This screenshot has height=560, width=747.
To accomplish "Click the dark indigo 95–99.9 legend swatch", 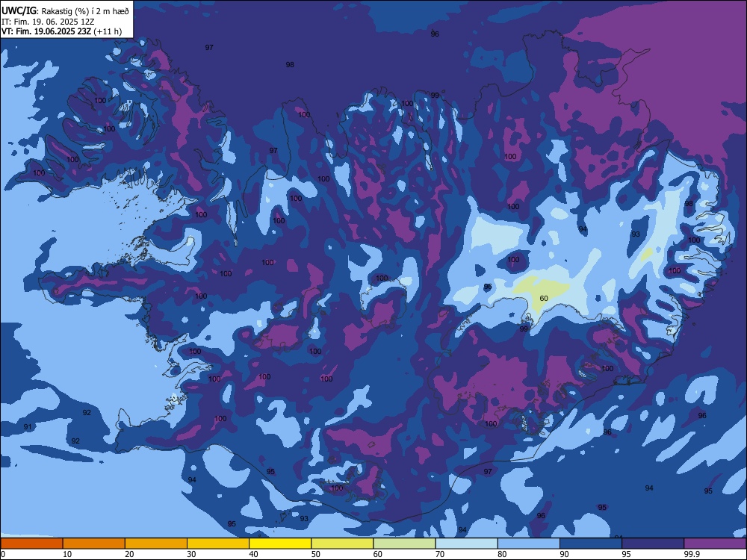I will coord(653,544).
